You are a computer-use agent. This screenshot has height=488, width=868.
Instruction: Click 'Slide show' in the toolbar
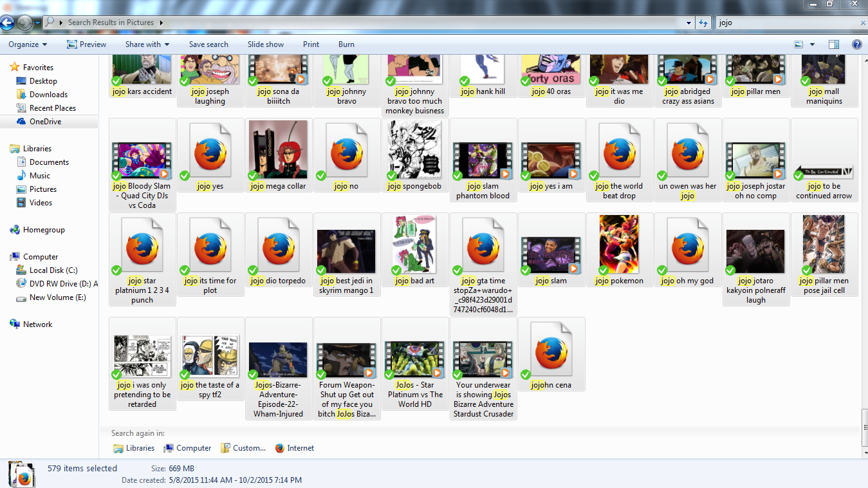tap(265, 44)
